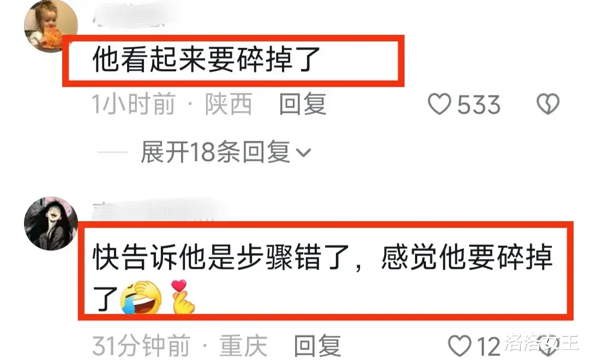Click the 洛洛女王 watermark

(542, 342)
